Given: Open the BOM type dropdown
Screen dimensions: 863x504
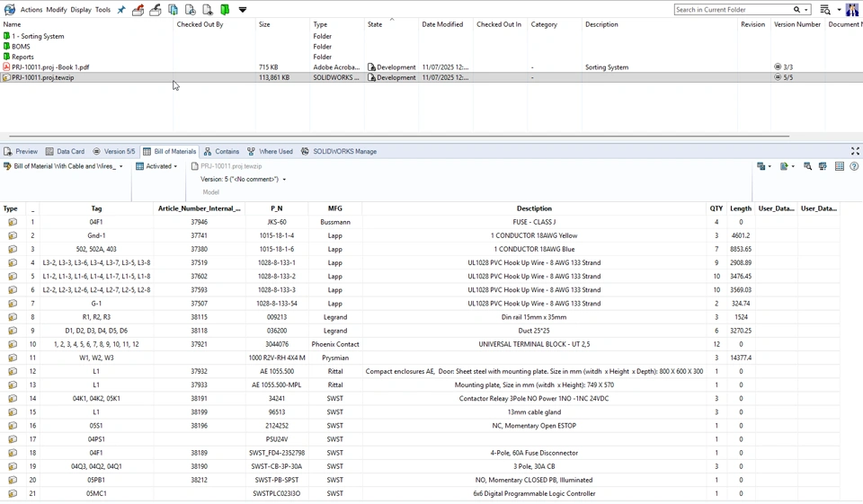Looking at the screenshot, I should (x=120, y=166).
